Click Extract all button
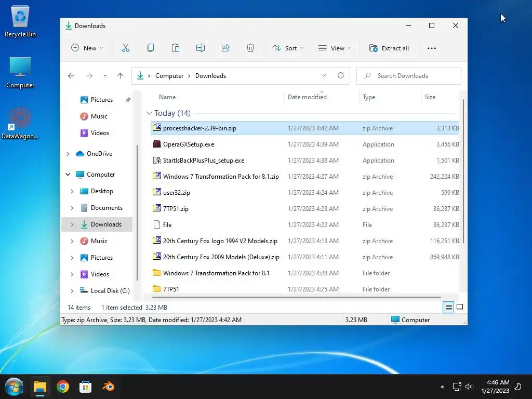This screenshot has width=532, height=399. tap(389, 48)
